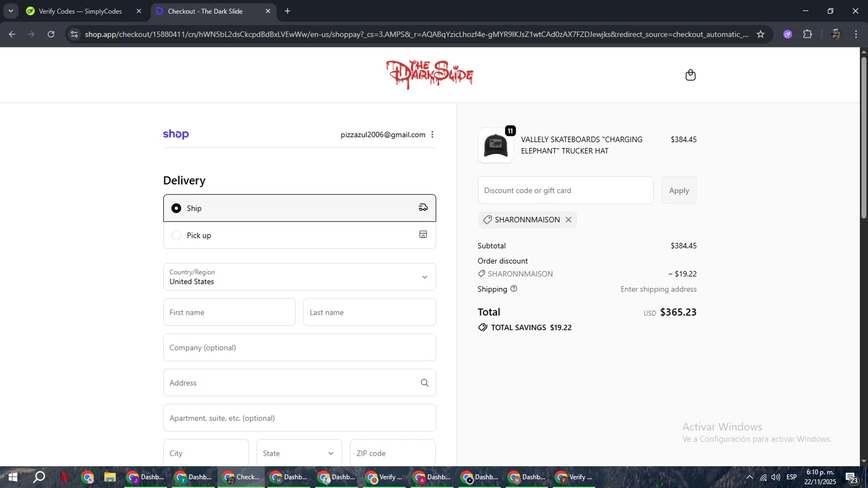Click the Company (optional) field
The height and width of the screenshot is (488, 868).
pyautogui.click(x=299, y=347)
